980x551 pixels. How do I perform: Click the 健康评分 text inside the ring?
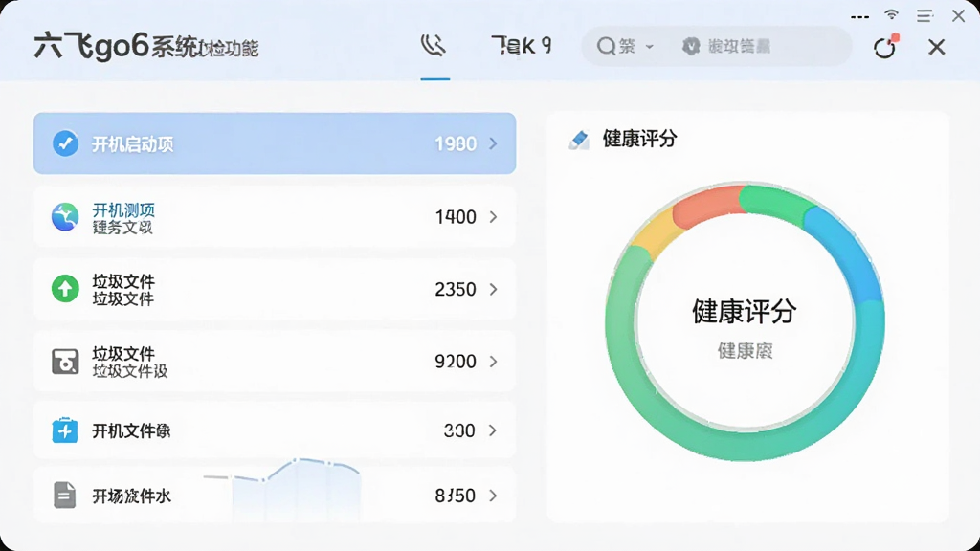744,312
